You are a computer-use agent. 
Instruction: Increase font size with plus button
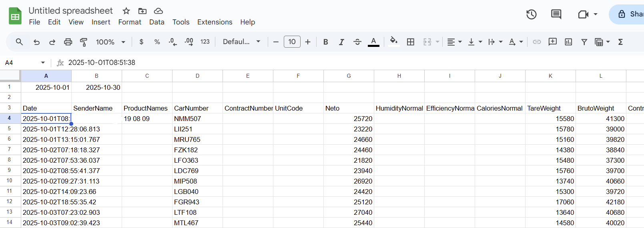point(307,42)
